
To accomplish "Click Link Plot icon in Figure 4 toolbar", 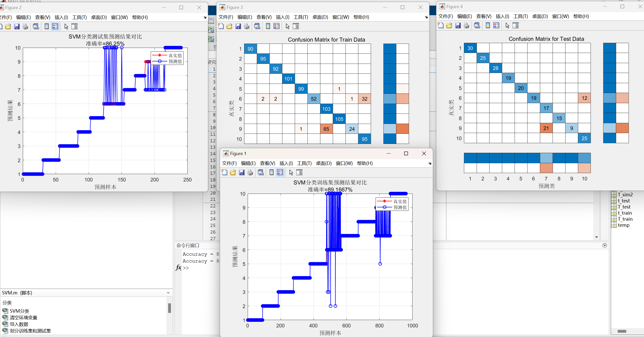I will [x=477, y=26].
